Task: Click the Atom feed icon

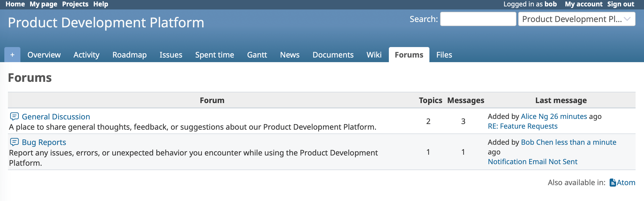Action: coord(613,183)
